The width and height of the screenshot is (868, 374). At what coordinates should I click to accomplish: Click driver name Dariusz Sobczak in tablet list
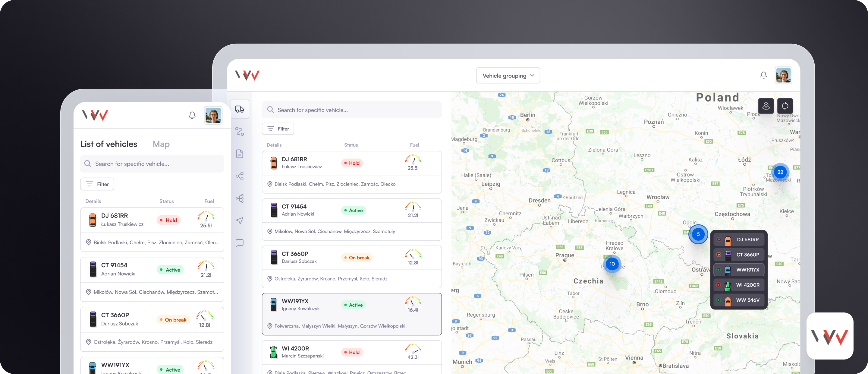[x=299, y=261]
